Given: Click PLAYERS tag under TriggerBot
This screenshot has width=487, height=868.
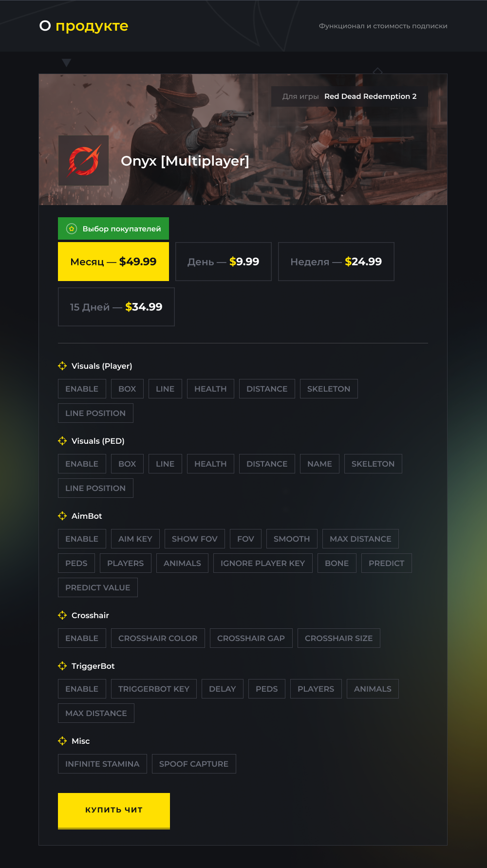Looking at the screenshot, I should (316, 689).
